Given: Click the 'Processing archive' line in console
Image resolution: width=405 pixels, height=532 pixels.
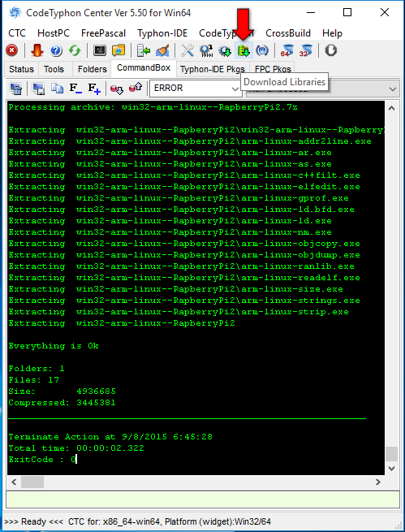Looking at the screenshot, I should (x=153, y=107).
